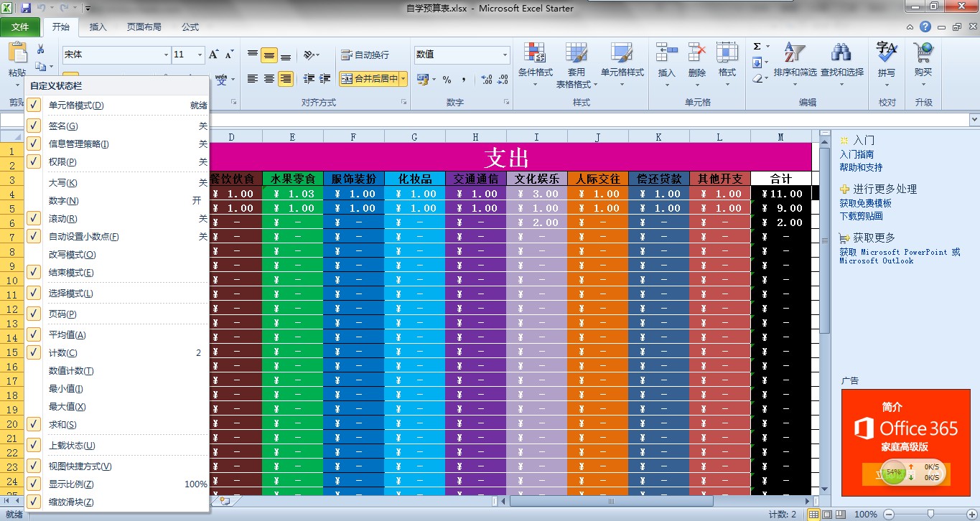980x521 pixels.
Task: Toggle 平均值(A) average option
Action: pyautogui.click(x=117, y=334)
